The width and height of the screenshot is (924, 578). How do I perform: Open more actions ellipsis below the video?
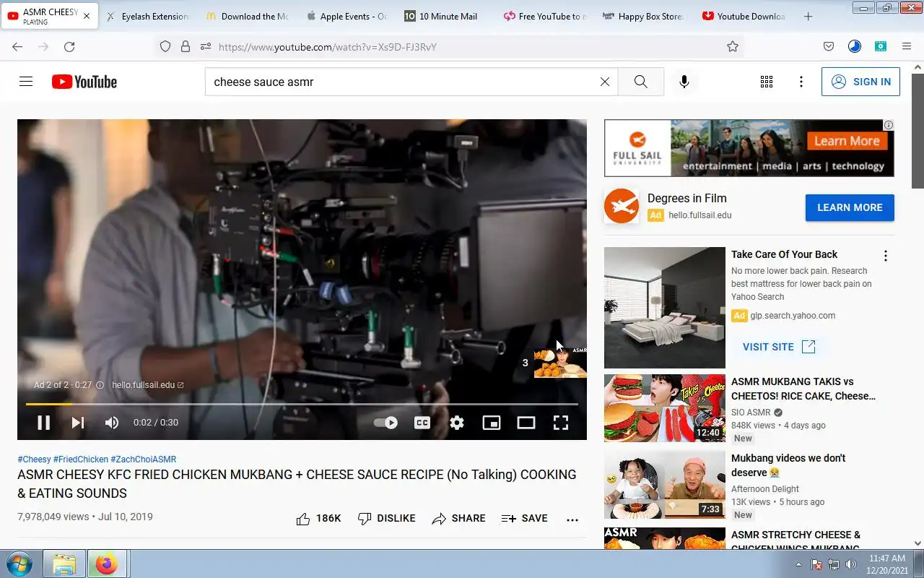click(x=572, y=519)
